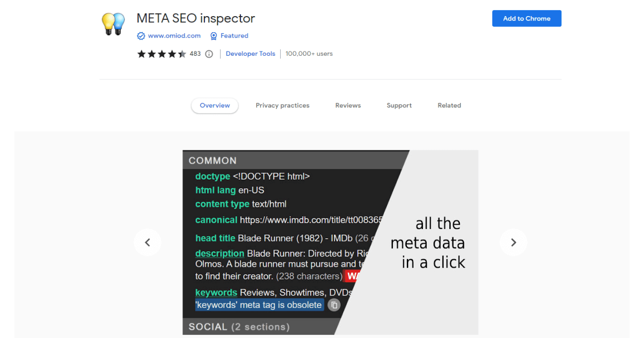Switch to the Reviews tab
Screen dimensions: 644x338
tap(348, 106)
